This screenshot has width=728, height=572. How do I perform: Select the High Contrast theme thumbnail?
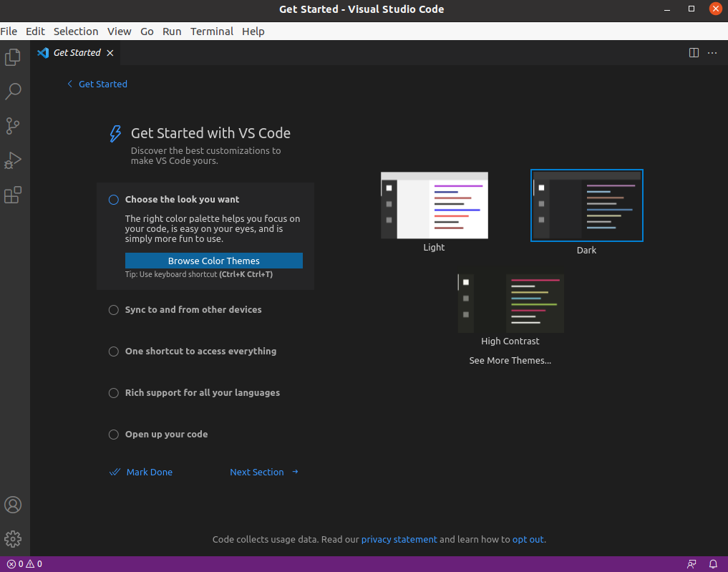[x=510, y=303]
